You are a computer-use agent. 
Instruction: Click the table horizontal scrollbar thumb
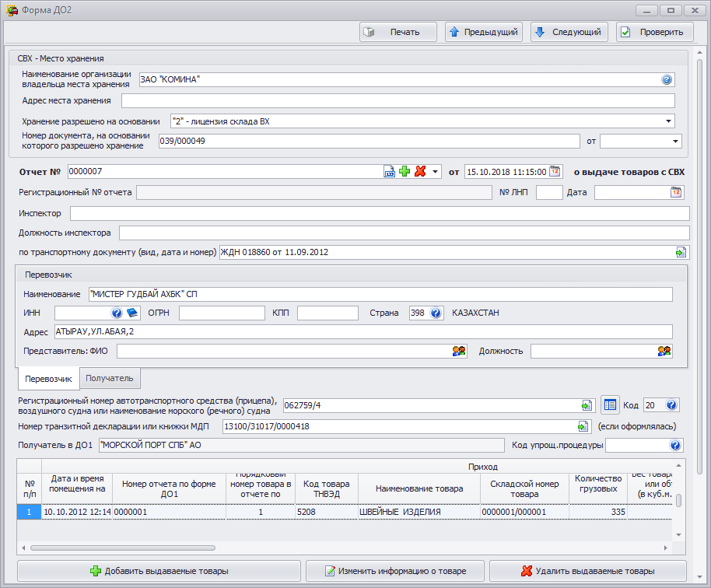pyautogui.click(x=123, y=548)
